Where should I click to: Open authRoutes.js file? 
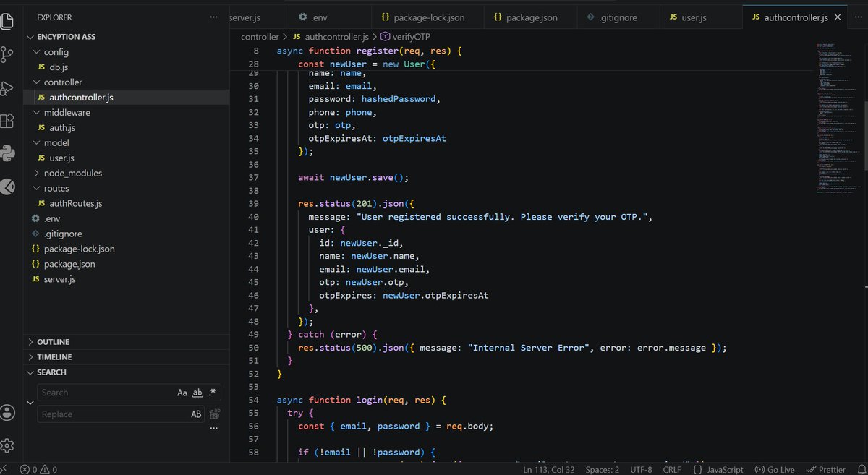click(76, 204)
